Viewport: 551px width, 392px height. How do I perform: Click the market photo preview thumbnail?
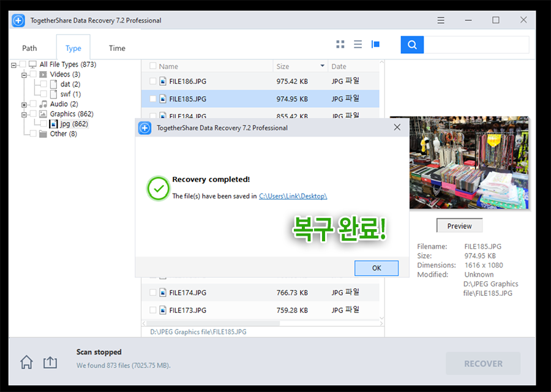[469, 163]
